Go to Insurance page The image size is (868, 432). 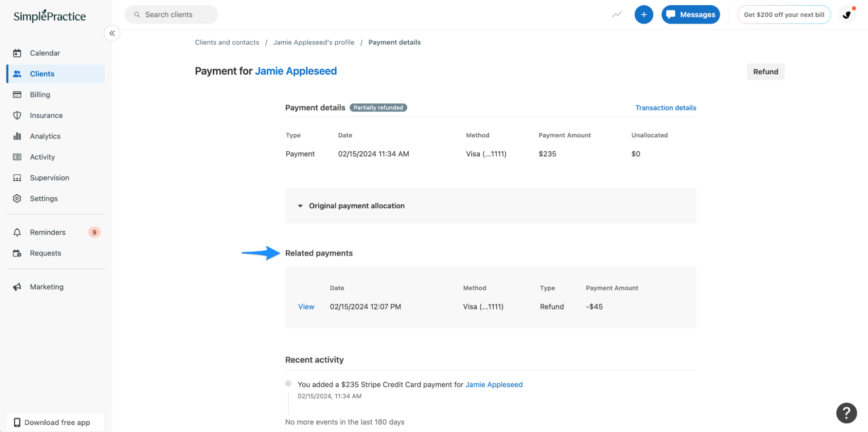click(x=56, y=116)
